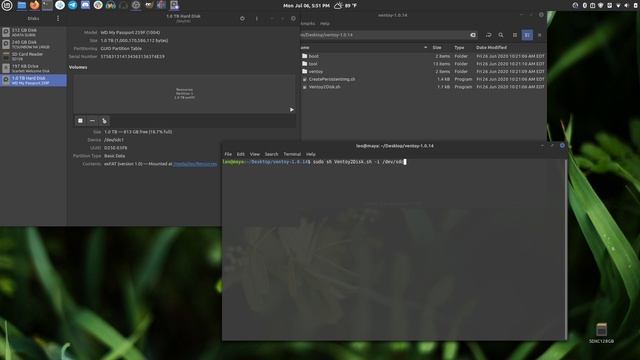Screen dimensions: 640x360
Task: Select the partition block in Volumes
Action: coord(184,94)
